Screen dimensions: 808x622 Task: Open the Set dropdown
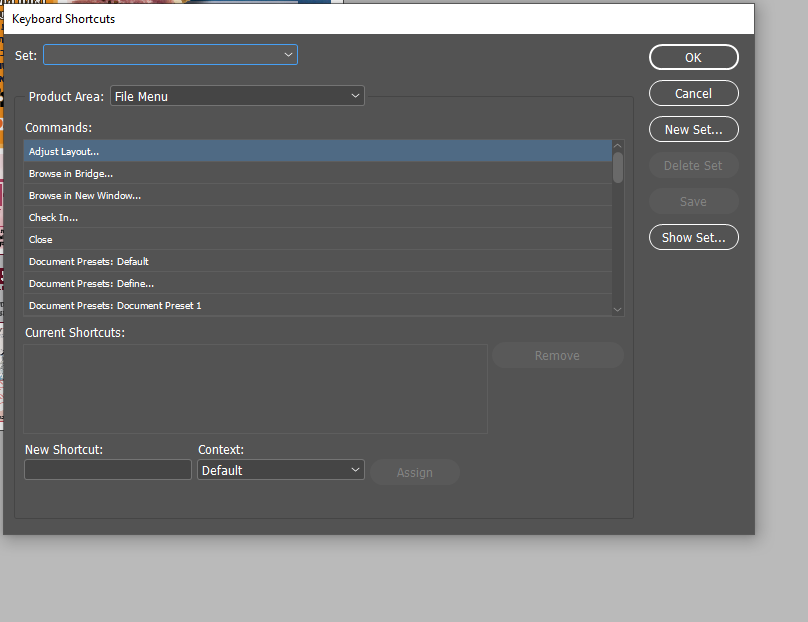point(170,55)
